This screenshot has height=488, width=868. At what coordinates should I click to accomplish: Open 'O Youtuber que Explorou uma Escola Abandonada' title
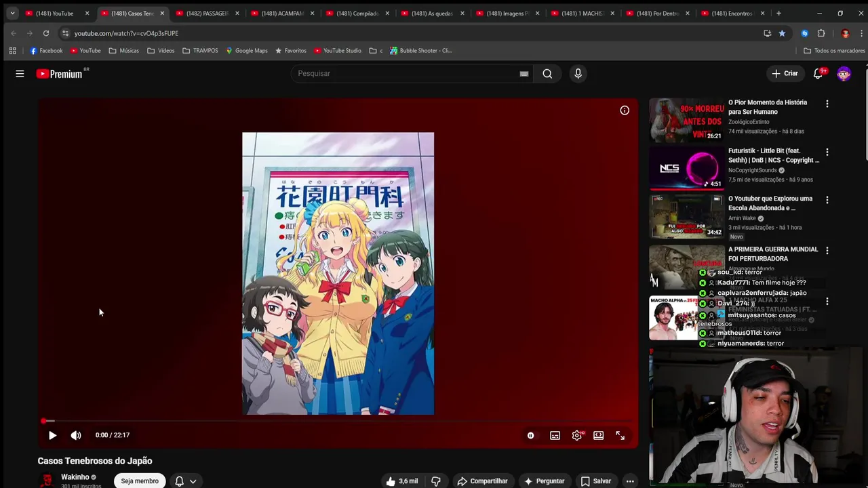770,203
